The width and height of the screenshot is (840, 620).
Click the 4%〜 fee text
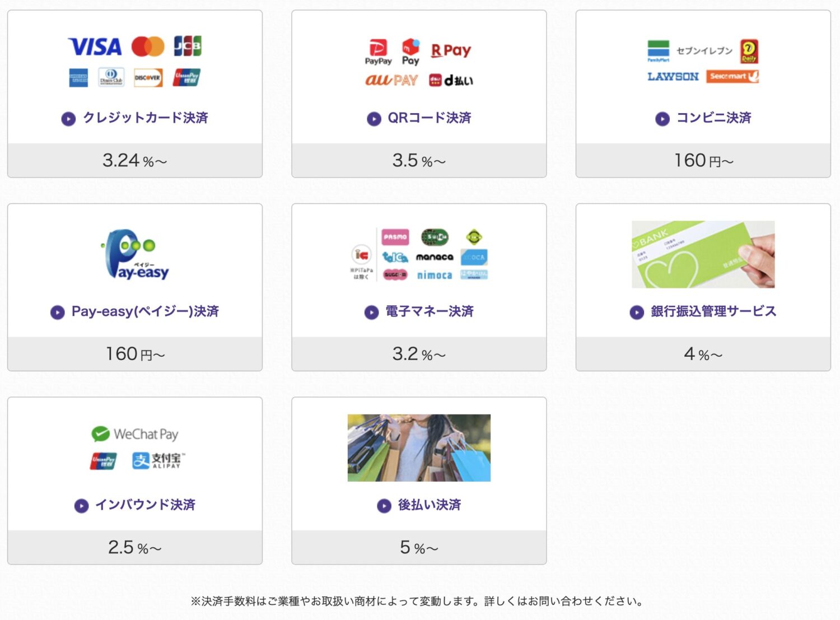point(703,354)
